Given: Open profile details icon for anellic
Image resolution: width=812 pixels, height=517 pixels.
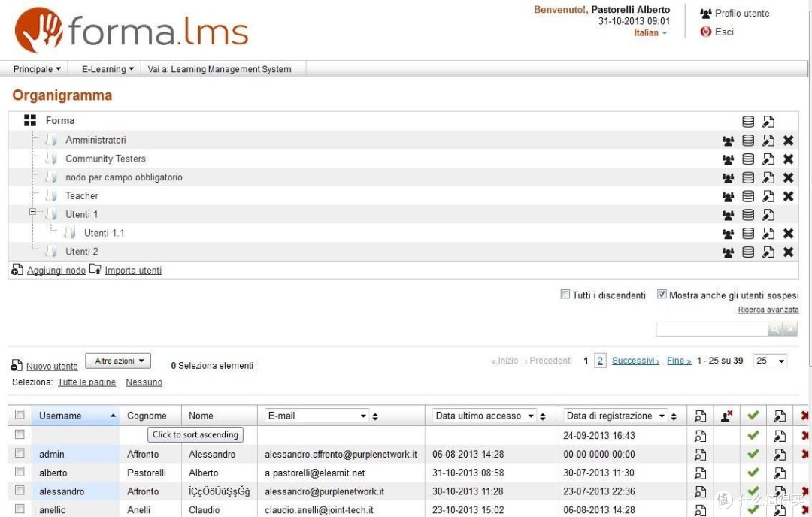Looking at the screenshot, I should 700,510.
